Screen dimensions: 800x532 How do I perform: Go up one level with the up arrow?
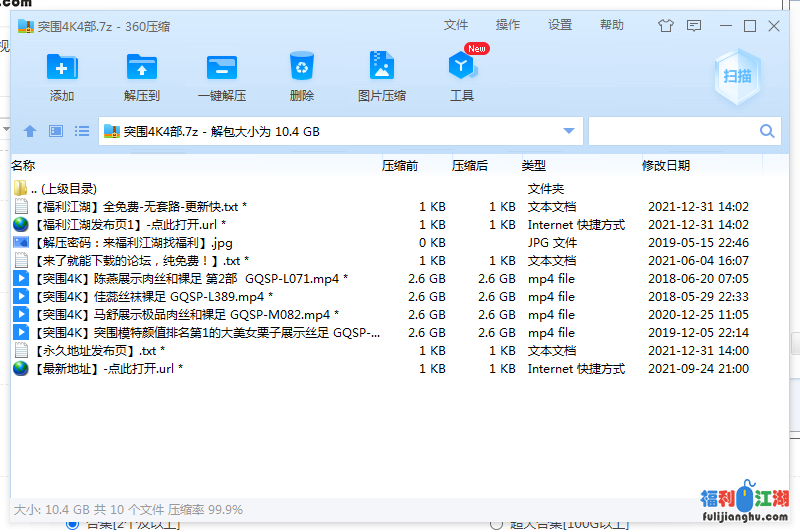click(30, 131)
